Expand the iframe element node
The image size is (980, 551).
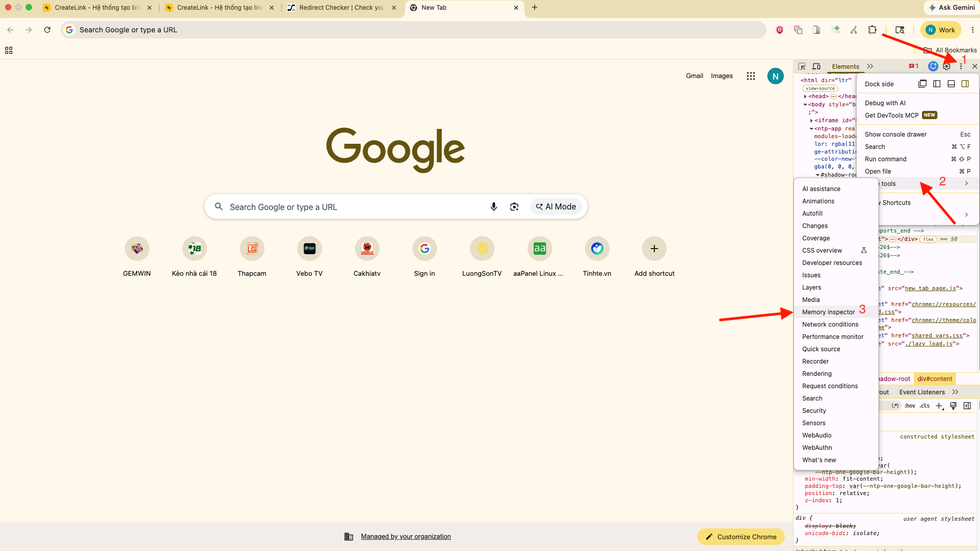pos(812,121)
